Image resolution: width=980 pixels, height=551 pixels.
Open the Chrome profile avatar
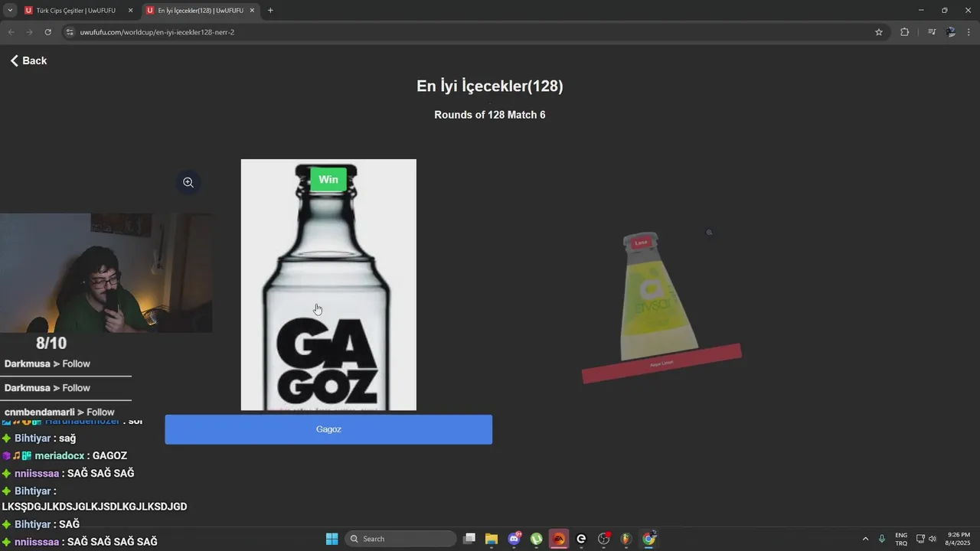pos(951,32)
